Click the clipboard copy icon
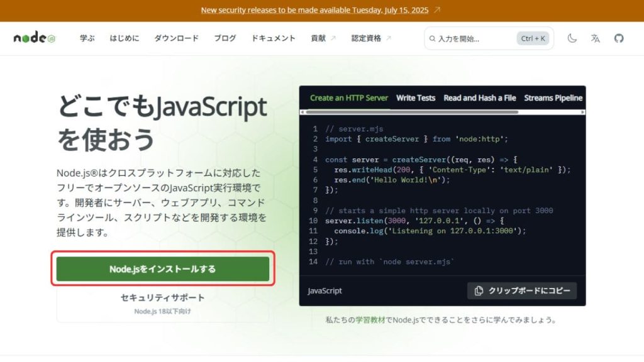The height and width of the screenshot is (362, 644). (479, 290)
